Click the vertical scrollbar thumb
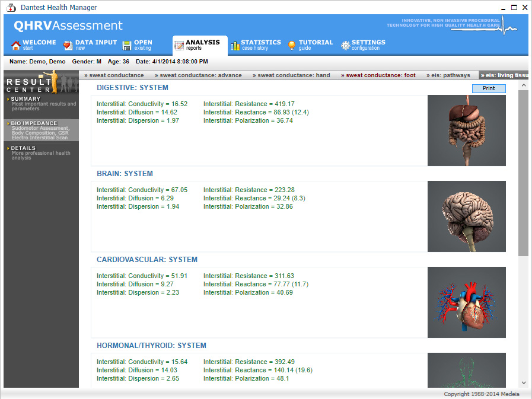This screenshot has height=399, width=532. (524, 173)
